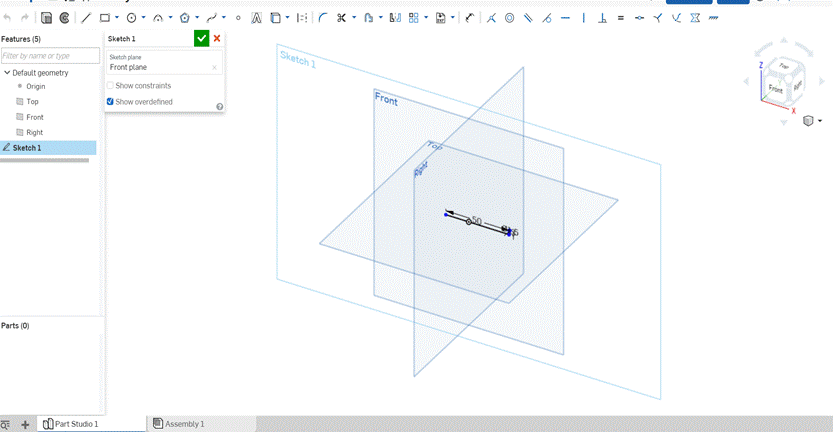Enable the Show constraints checkbox
The height and width of the screenshot is (432, 833).
(x=110, y=86)
